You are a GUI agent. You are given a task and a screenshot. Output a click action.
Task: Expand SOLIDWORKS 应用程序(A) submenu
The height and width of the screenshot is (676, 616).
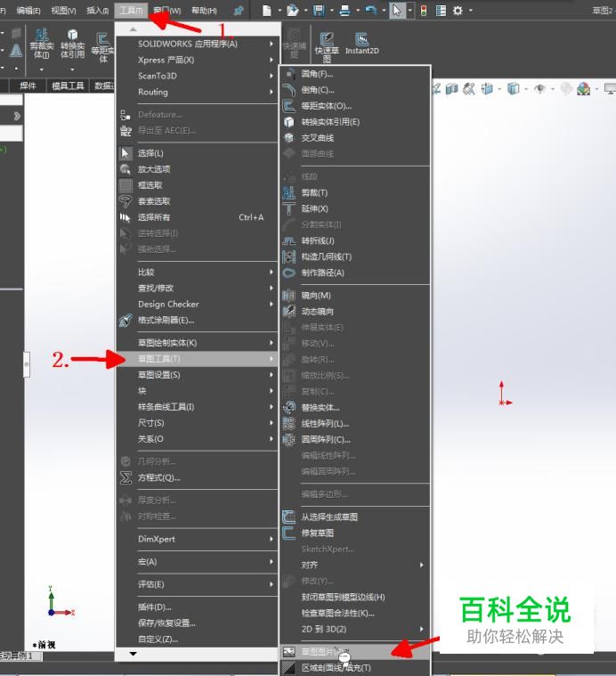pos(198,44)
